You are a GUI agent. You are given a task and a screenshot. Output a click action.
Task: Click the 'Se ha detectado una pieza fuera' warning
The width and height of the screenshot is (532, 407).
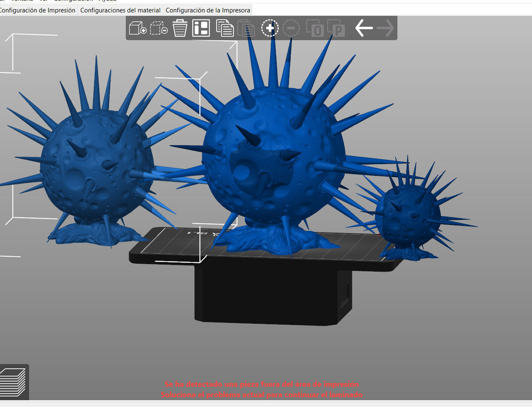click(262, 384)
